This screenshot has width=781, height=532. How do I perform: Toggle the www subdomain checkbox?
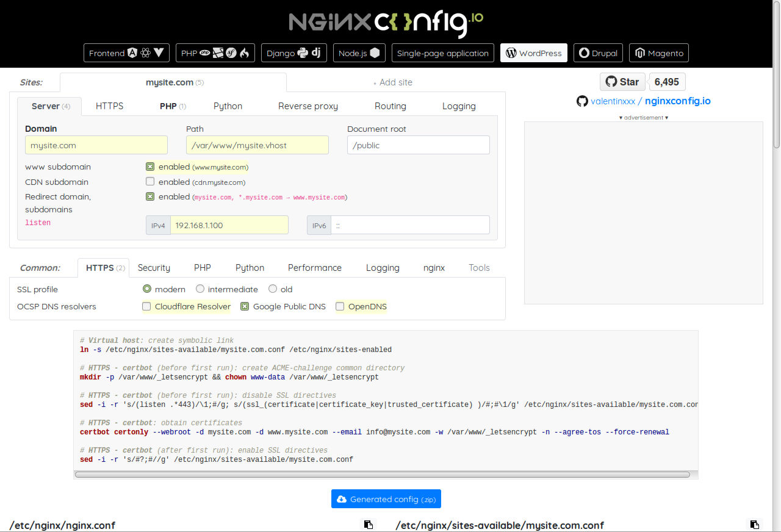click(150, 167)
